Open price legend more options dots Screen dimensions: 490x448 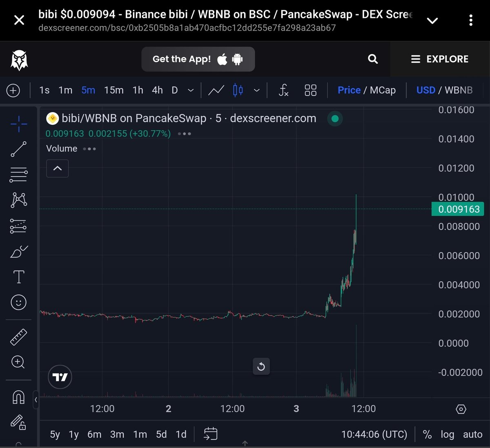[x=185, y=134]
